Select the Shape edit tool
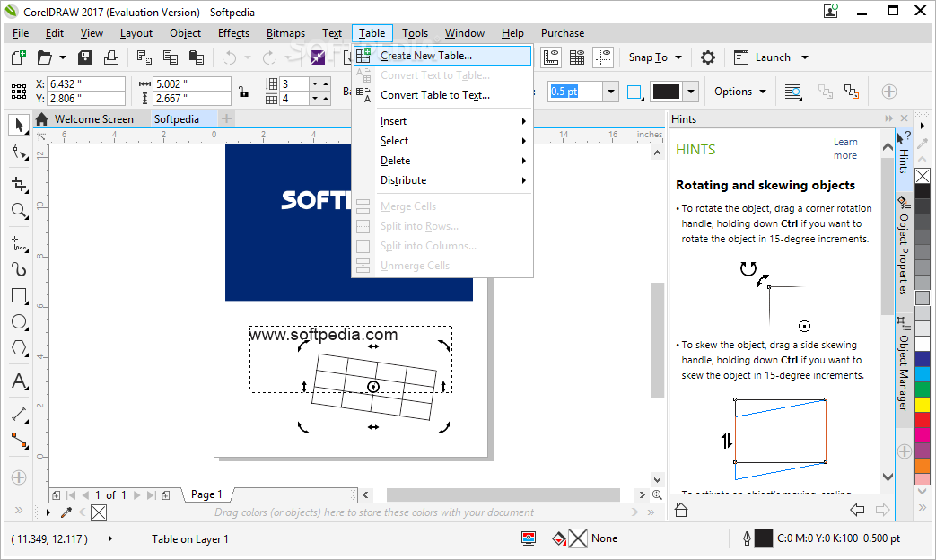Screen dimensions: 936x560 [19, 153]
